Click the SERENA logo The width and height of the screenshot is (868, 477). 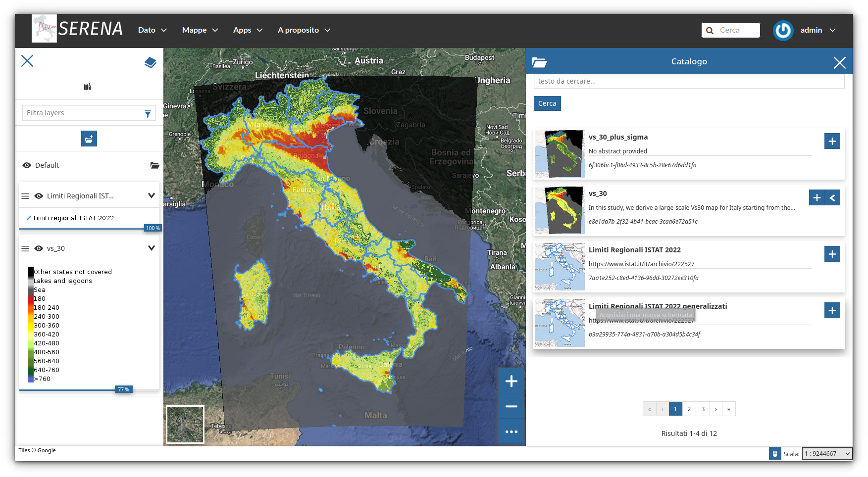pyautogui.click(x=77, y=29)
